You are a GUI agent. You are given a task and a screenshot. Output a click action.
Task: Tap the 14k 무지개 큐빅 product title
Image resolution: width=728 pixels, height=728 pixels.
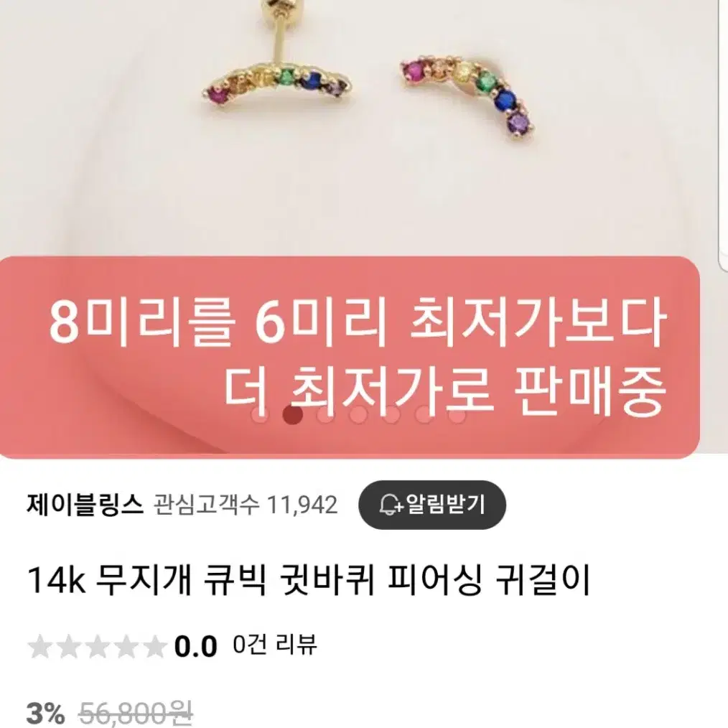(308, 579)
